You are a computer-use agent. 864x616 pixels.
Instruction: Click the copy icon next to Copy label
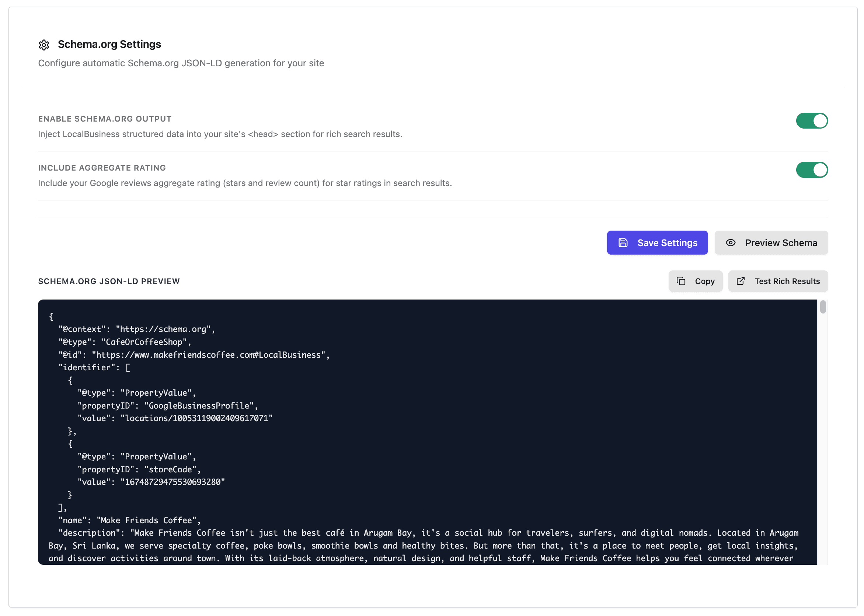pos(681,281)
